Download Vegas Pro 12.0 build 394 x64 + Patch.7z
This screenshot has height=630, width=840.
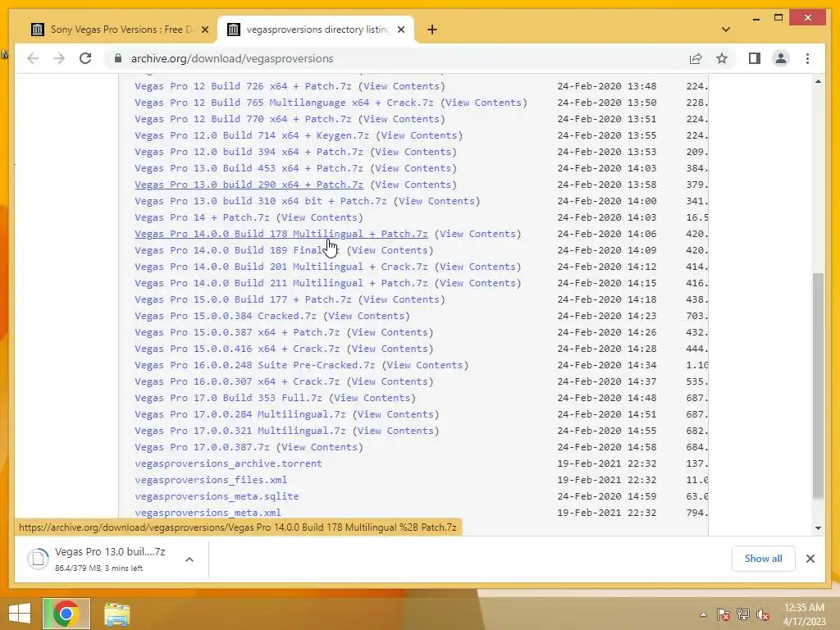pos(249,152)
